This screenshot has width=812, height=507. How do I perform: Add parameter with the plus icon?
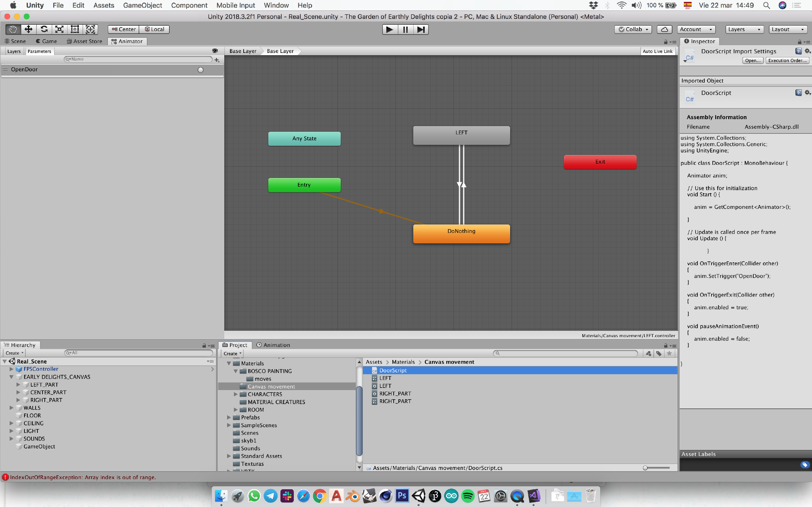coord(217,60)
